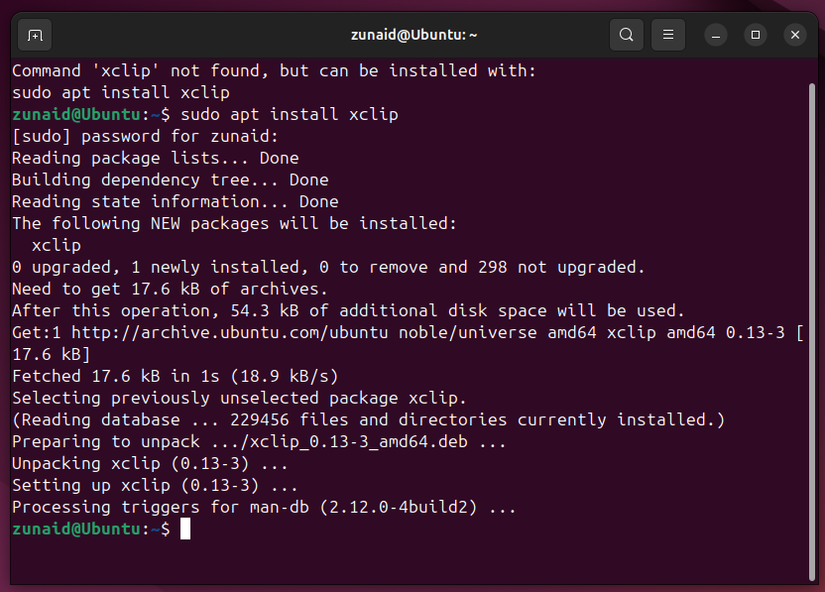
Task: Open a new terminal tab
Action: 34,34
